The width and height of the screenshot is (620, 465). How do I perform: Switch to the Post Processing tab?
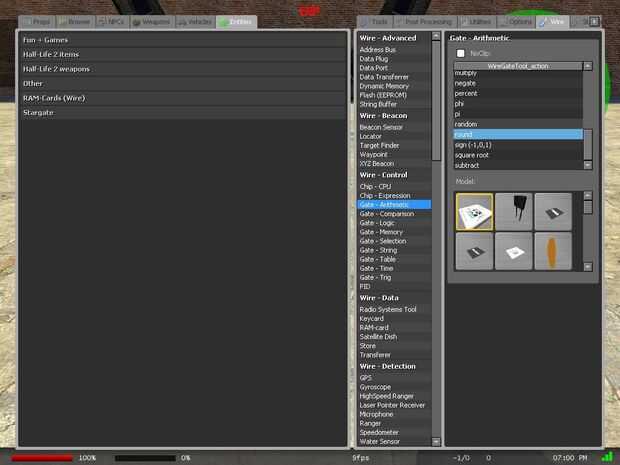425,22
